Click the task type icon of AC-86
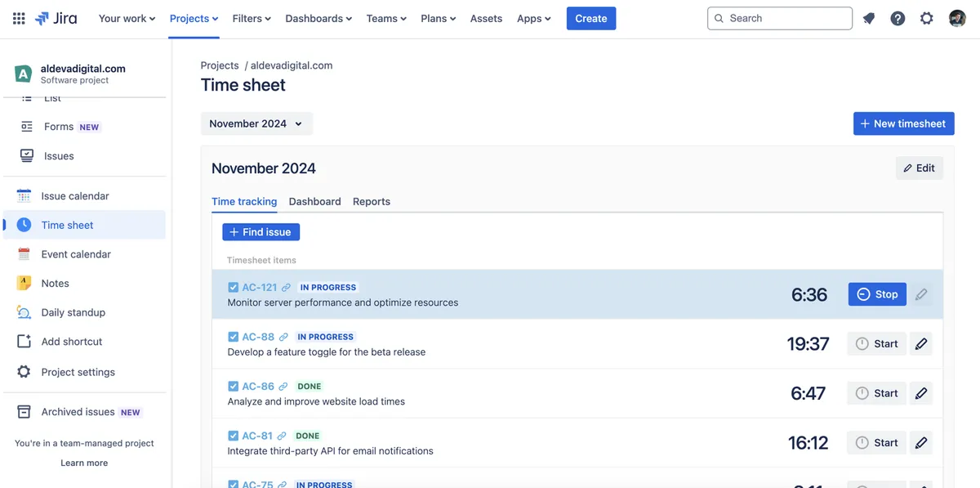This screenshot has width=980, height=488. [233, 387]
